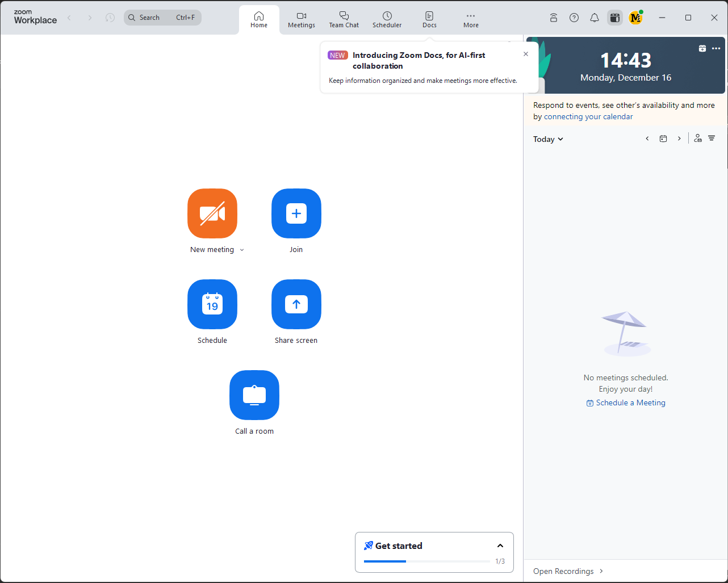The width and height of the screenshot is (728, 583).
Task: Go back using the left arrow
Action: [x=69, y=18]
